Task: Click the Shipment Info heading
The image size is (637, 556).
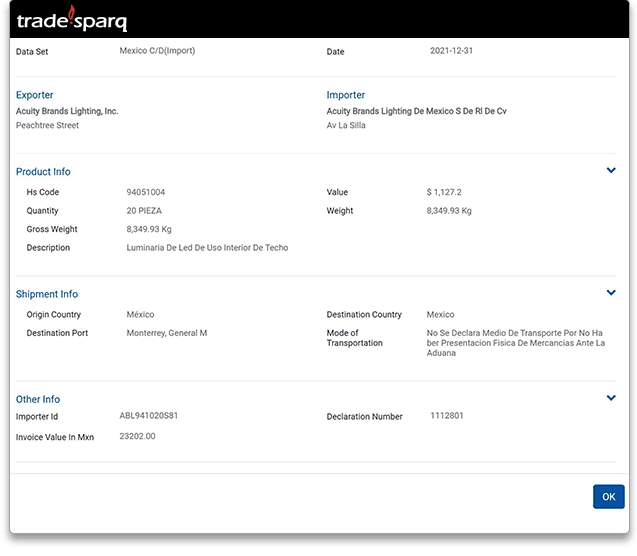Action: click(x=47, y=294)
